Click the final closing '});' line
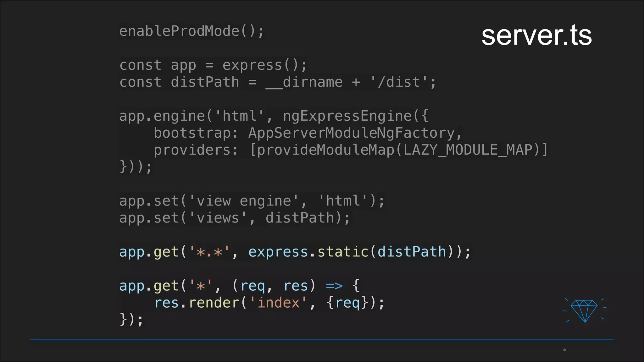The width and height of the screenshot is (644, 362). coord(131,320)
